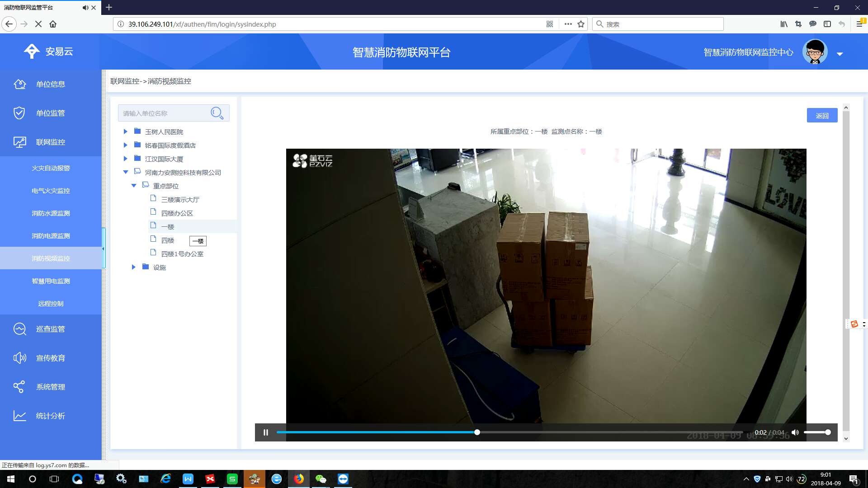Mute the tab via the speaker icon

tap(85, 8)
